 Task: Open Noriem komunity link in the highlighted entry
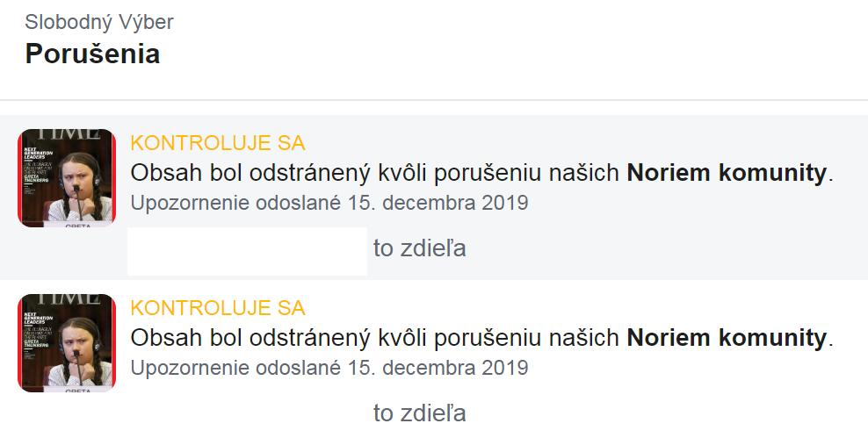tap(727, 173)
